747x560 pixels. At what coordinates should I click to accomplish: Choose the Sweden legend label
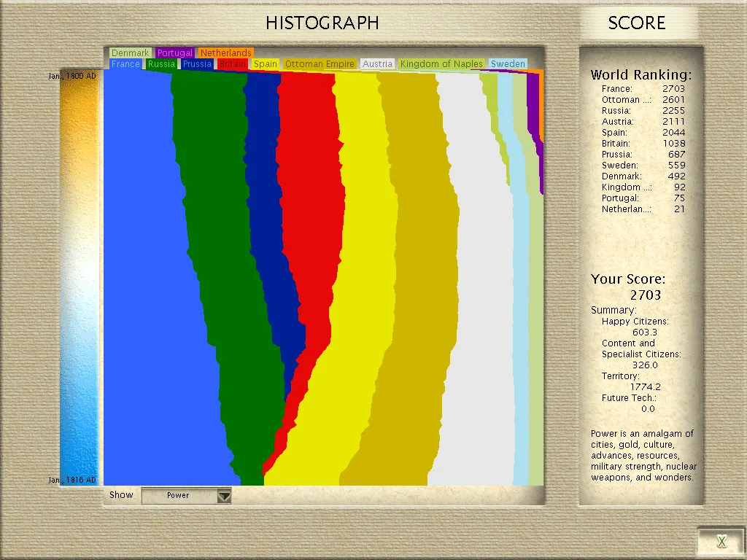(508, 64)
